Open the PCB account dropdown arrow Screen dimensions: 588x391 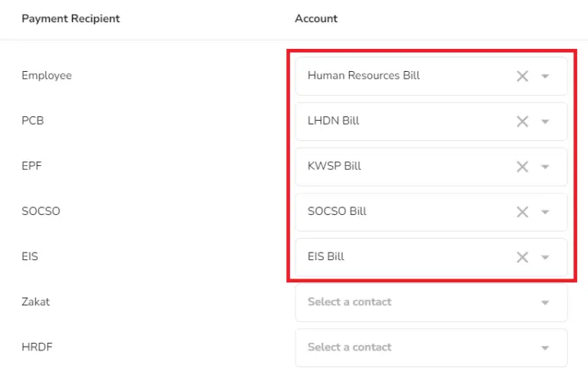545,122
